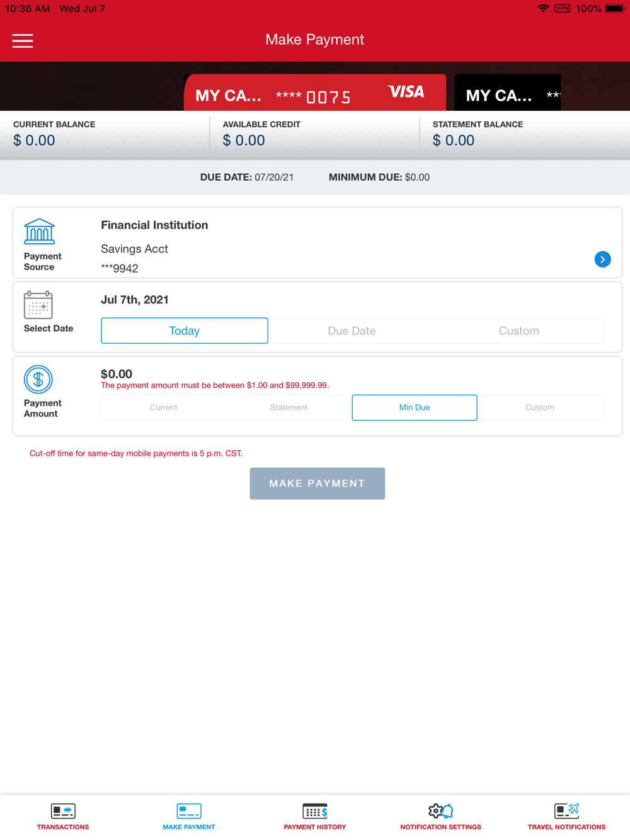Click the Available Credit $0.00 value
630x840 pixels.
tap(244, 140)
